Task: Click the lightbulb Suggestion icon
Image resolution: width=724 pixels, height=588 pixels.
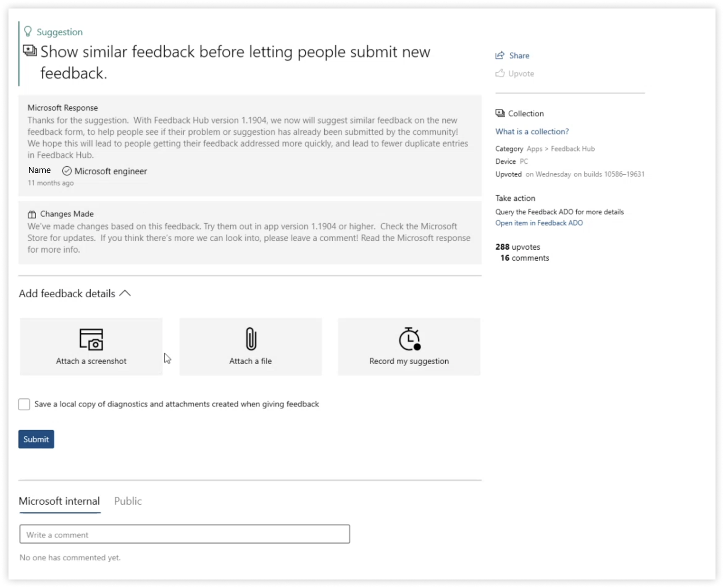Action: (28, 31)
